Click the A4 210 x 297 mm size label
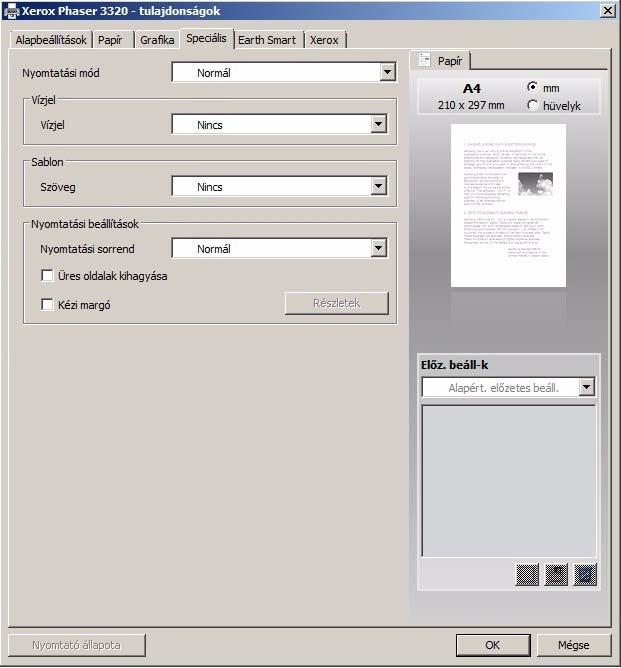The height and width of the screenshot is (668, 621). tap(471, 97)
